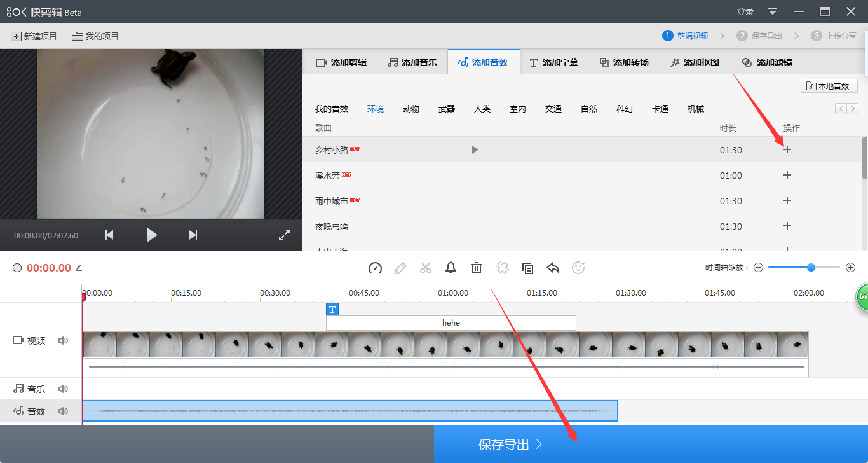
Task: Click the fullscreen preview icon under the player
Action: click(284, 235)
